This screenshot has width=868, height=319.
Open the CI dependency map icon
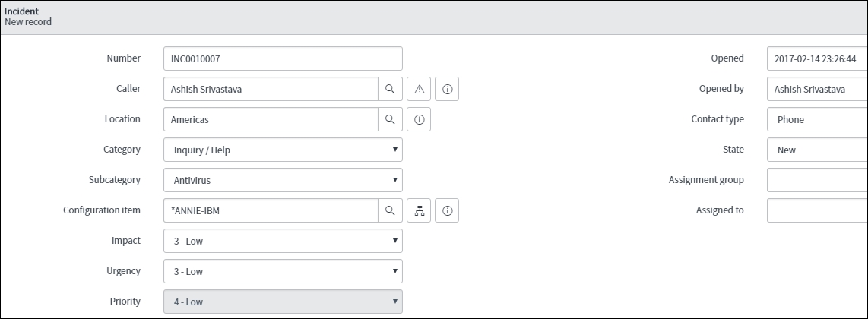pos(419,210)
